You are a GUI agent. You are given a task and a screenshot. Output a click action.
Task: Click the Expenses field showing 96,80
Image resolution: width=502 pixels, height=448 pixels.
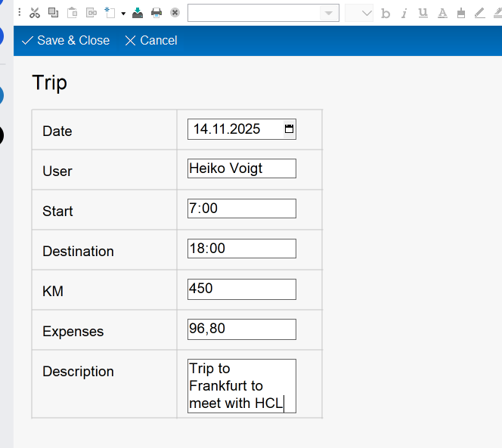click(241, 329)
